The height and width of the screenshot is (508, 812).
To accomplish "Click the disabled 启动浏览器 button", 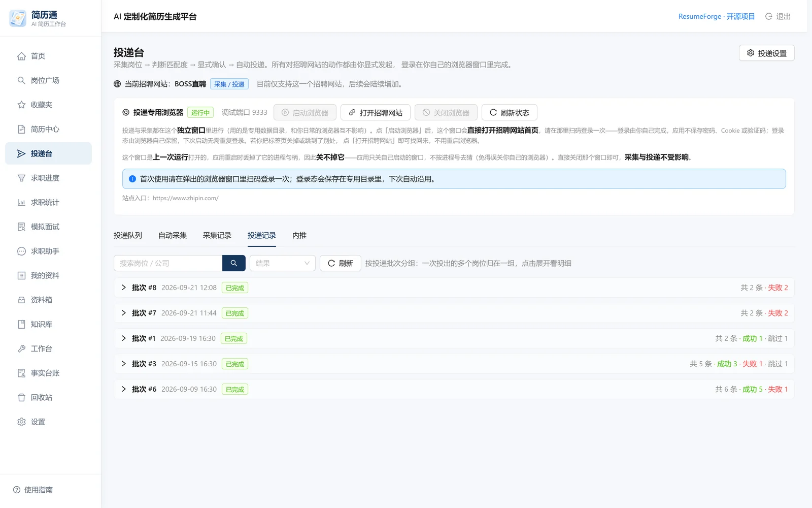I will [x=305, y=112].
